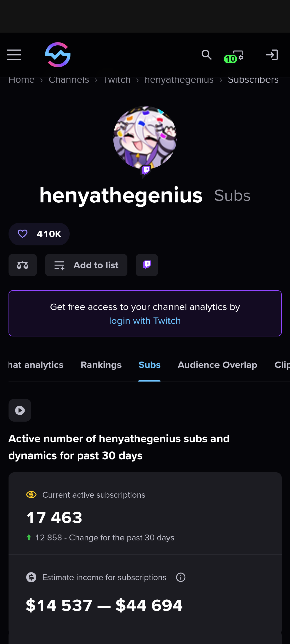Open the Twitch channel icon button
Screen dimensions: 290x644
click(x=147, y=265)
